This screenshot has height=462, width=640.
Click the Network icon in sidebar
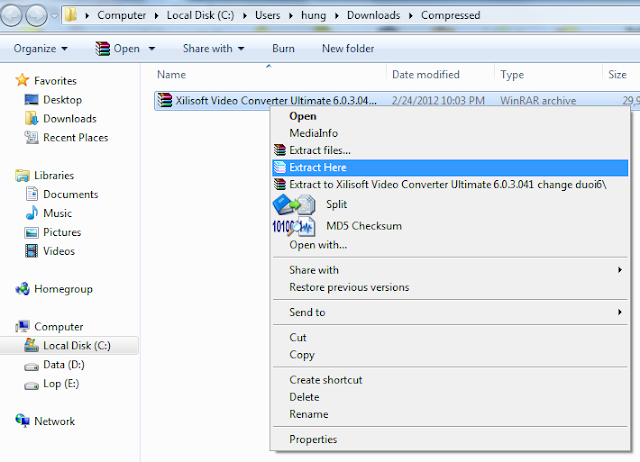click(x=22, y=420)
